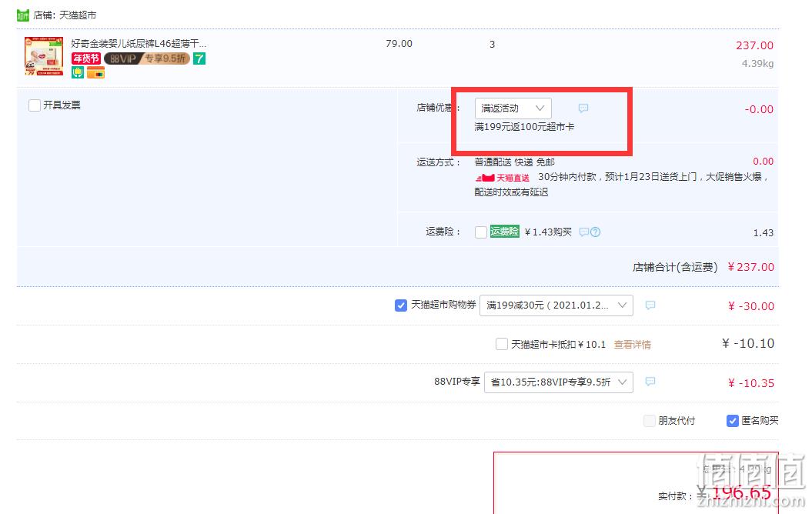
Task: Click the 88VIP 专享9.5折 badge
Action: [x=147, y=58]
